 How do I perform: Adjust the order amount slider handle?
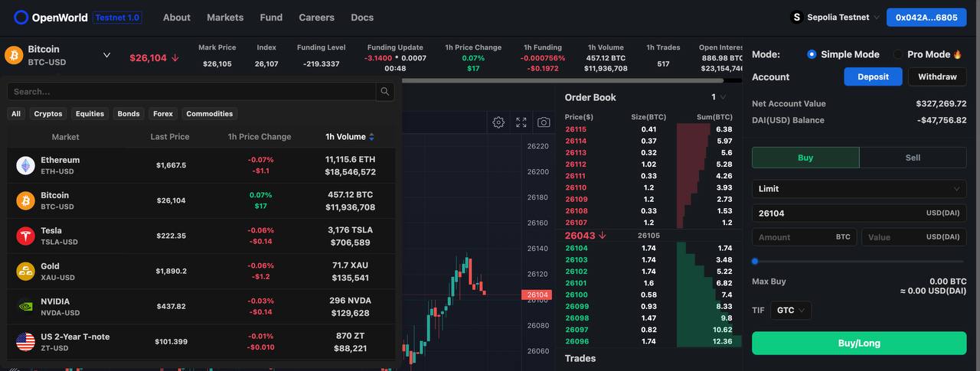click(x=755, y=262)
